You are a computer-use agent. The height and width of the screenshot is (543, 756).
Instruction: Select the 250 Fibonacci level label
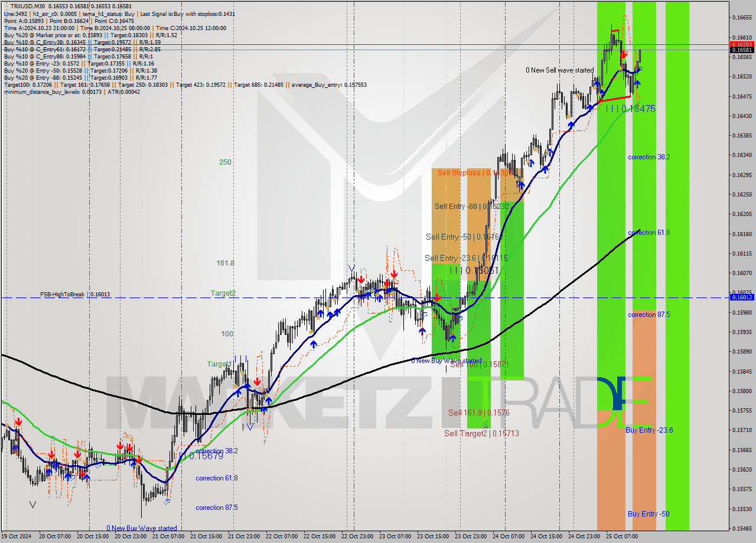[x=225, y=162]
